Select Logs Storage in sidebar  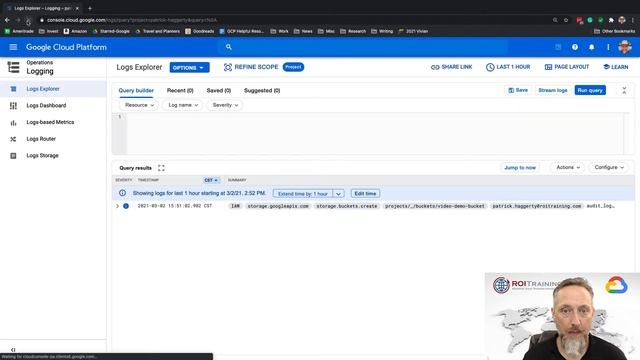point(42,156)
